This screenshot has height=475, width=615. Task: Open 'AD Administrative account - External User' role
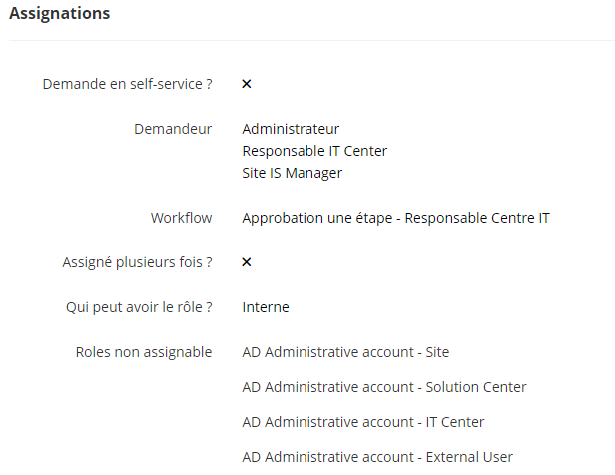(x=377, y=457)
